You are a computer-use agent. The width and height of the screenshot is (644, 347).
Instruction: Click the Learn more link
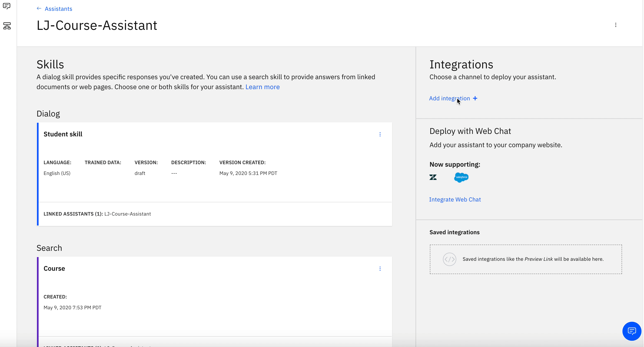[x=262, y=87]
